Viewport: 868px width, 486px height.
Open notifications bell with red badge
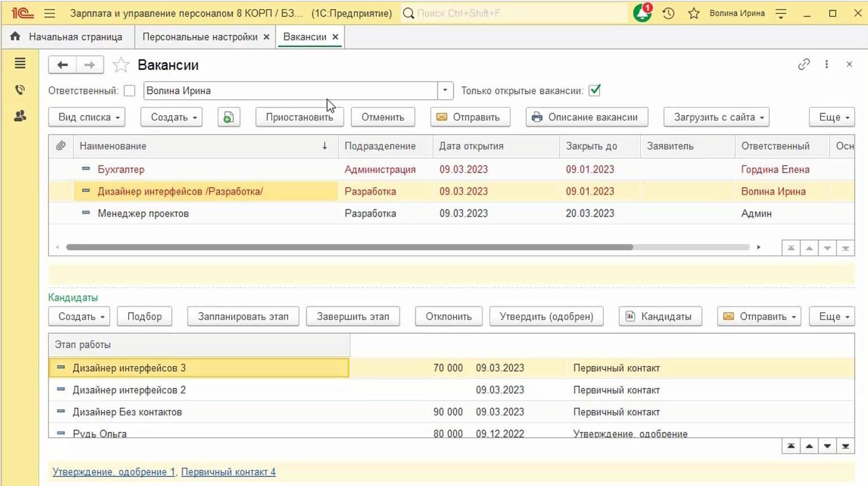tap(643, 12)
